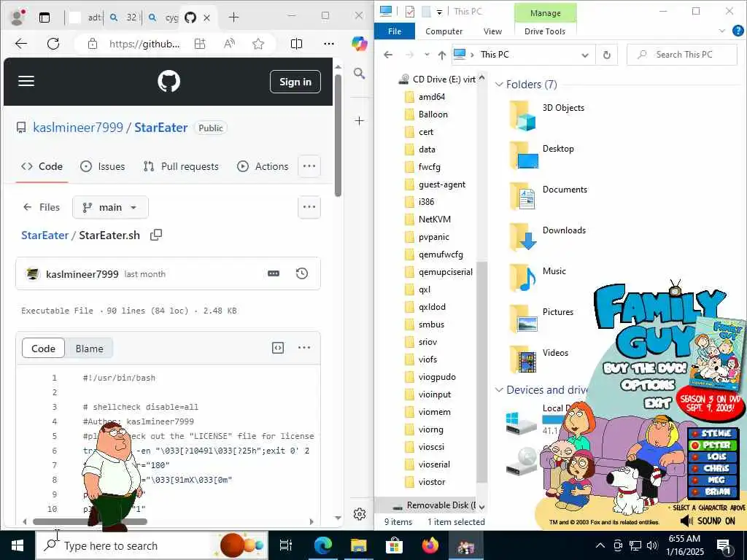Toggle SOUND ON in Family Guy app

click(x=708, y=521)
